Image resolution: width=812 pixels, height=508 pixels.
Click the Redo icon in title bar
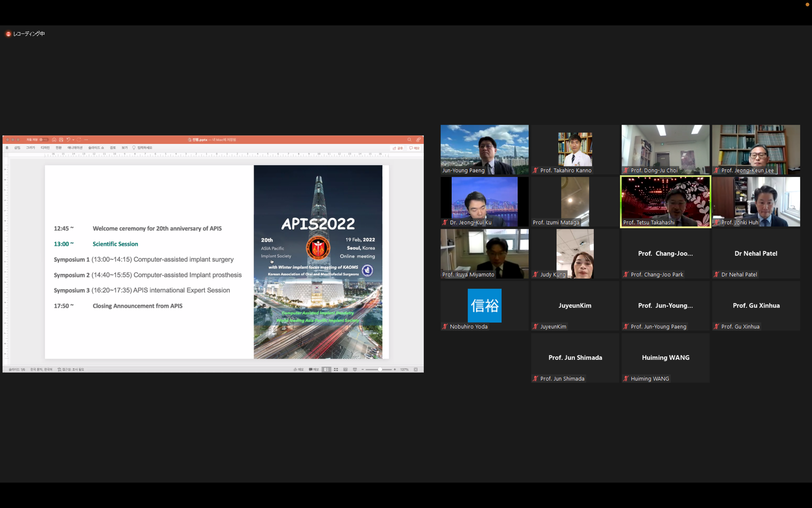click(79, 140)
